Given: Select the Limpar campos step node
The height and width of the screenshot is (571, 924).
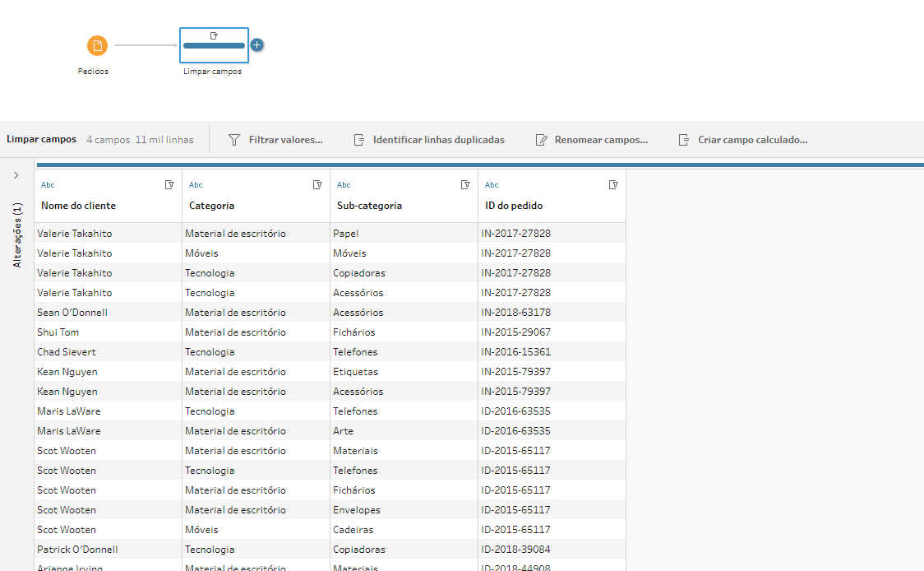Looking at the screenshot, I should tap(214, 45).
